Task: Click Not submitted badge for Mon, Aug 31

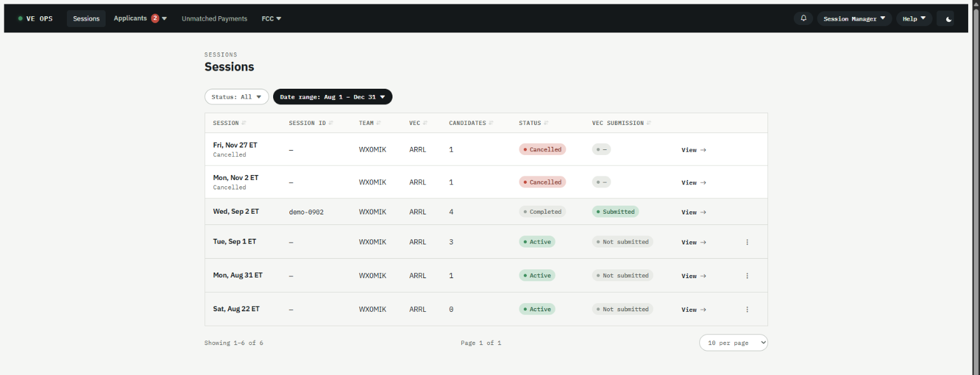Action: (622, 275)
